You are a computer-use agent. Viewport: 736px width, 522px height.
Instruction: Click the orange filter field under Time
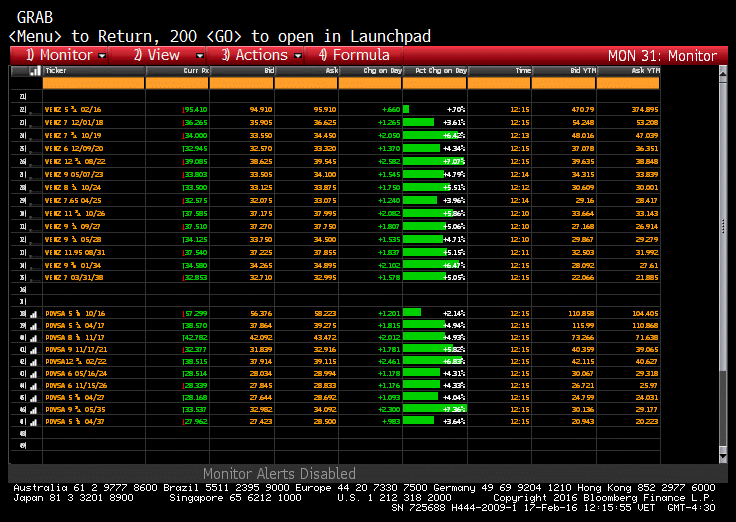(499, 83)
